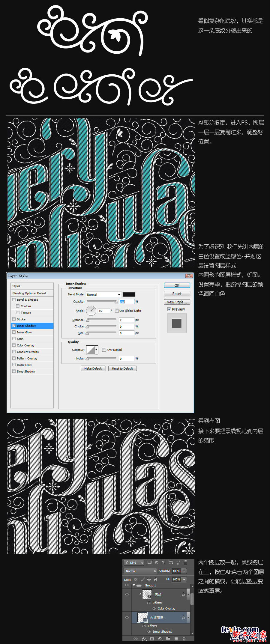The image size is (270, 644).
Task: Create a new layer icon
Action: click(x=176, y=639)
